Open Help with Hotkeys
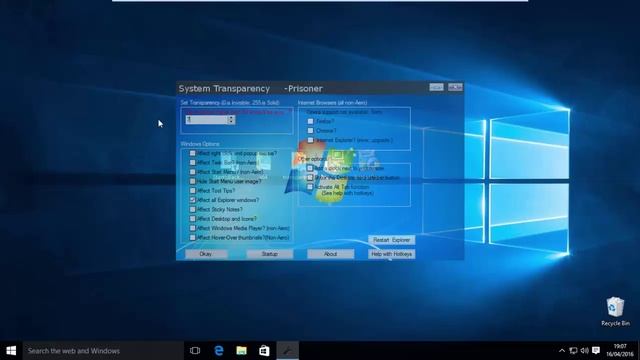The height and width of the screenshot is (360, 640). click(391, 254)
